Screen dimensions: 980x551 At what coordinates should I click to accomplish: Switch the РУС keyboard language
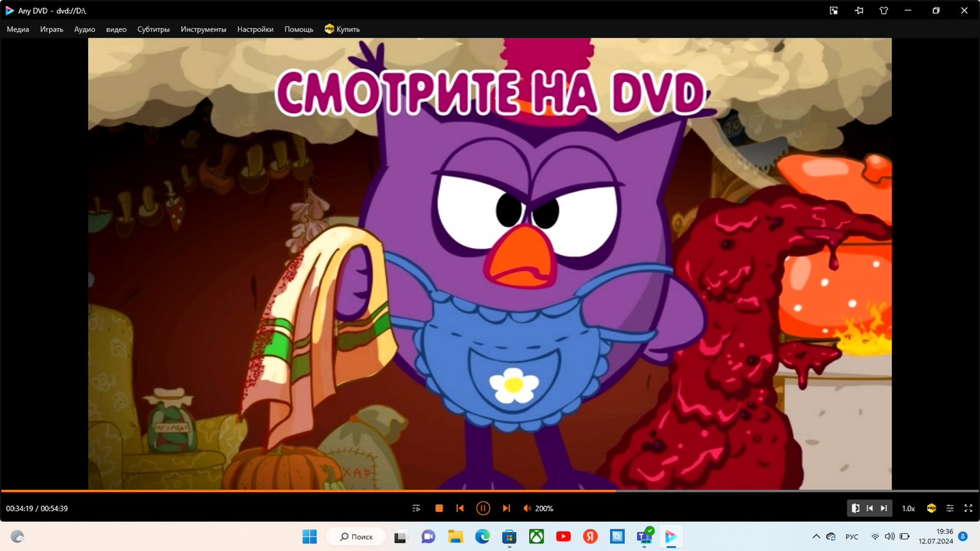click(851, 536)
